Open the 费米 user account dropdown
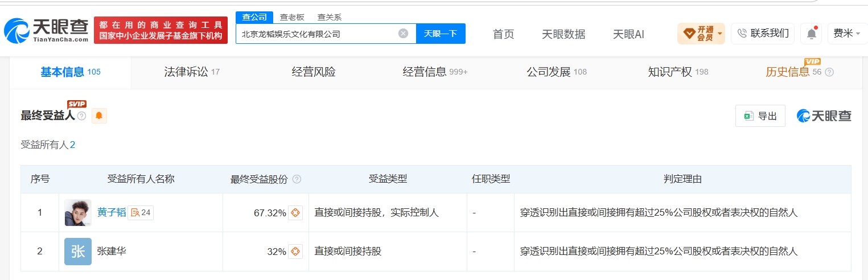This screenshot has height=280, width=868. click(847, 34)
